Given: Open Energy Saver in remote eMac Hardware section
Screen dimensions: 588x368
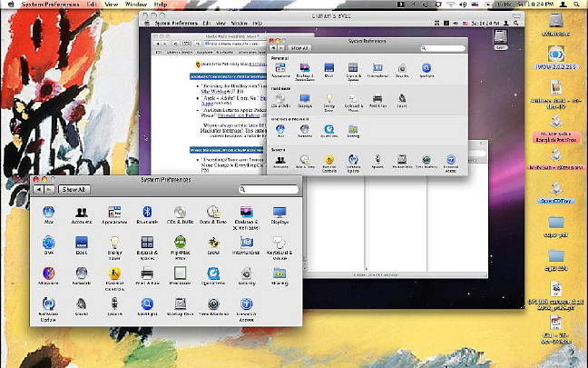Looking at the screenshot, I should [x=328, y=103].
